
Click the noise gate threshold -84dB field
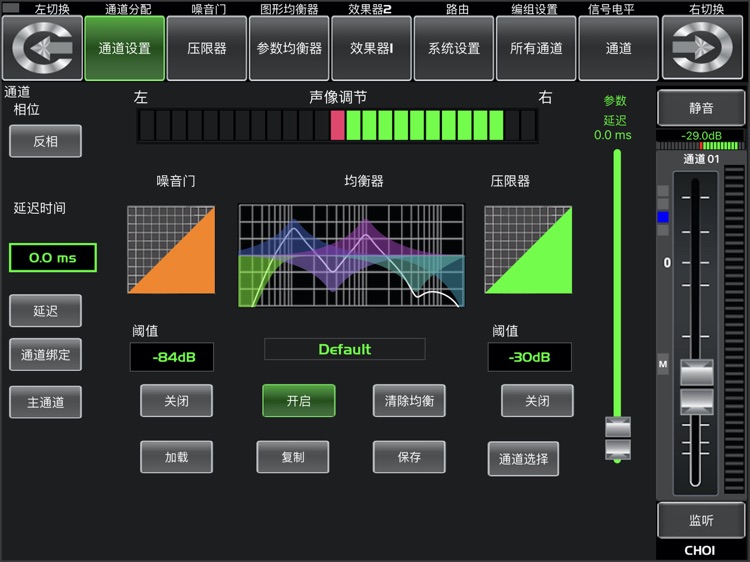click(172, 357)
